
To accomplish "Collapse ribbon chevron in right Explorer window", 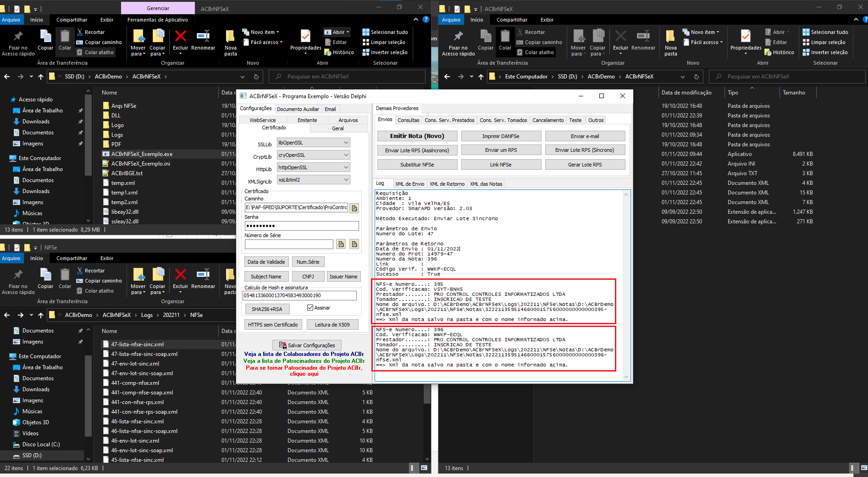I will point(856,19).
